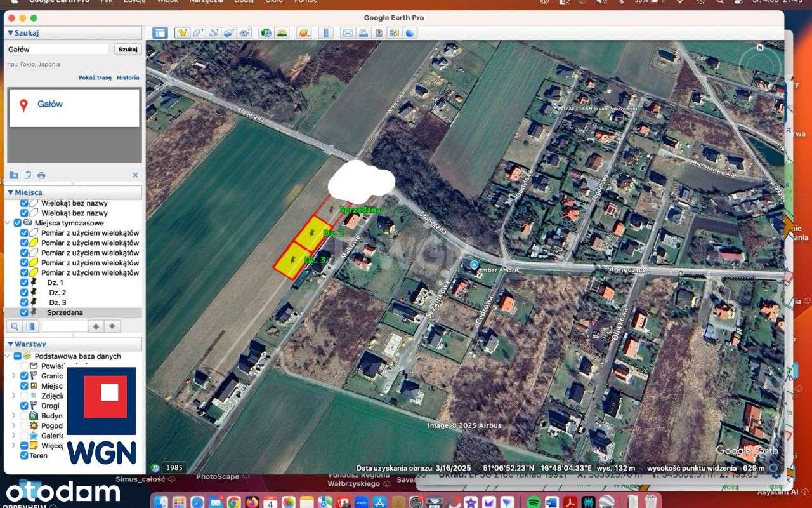Screen dimensions: 812x508
Task: Add a placemark with the yellow pin tool
Action: coord(182,32)
